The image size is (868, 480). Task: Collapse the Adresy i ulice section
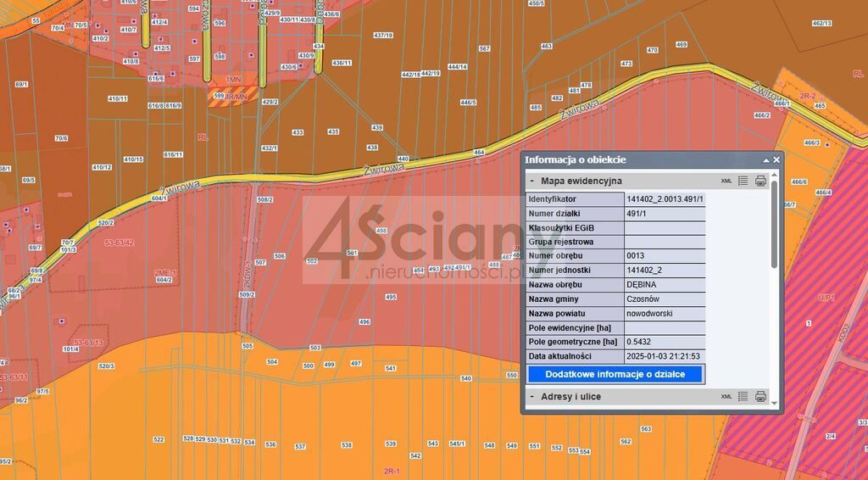point(531,396)
